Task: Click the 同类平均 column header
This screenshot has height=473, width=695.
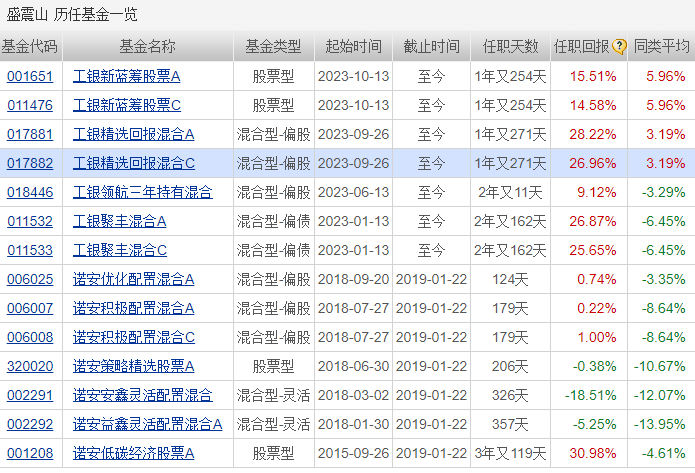Action: (x=661, y=46)
